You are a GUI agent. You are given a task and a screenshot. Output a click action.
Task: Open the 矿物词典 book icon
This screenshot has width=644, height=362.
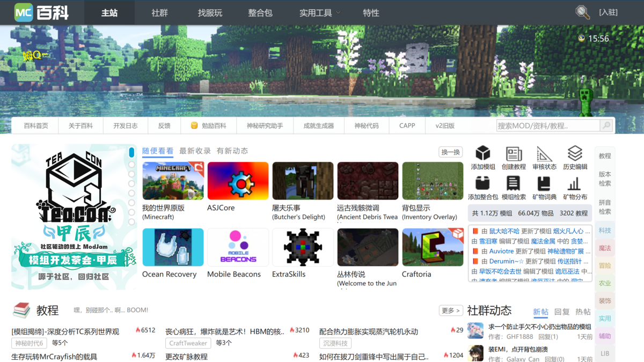544,183
